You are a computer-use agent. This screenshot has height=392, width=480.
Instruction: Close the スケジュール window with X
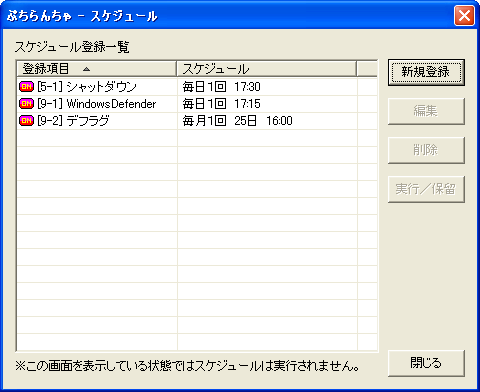click(464, 15)
